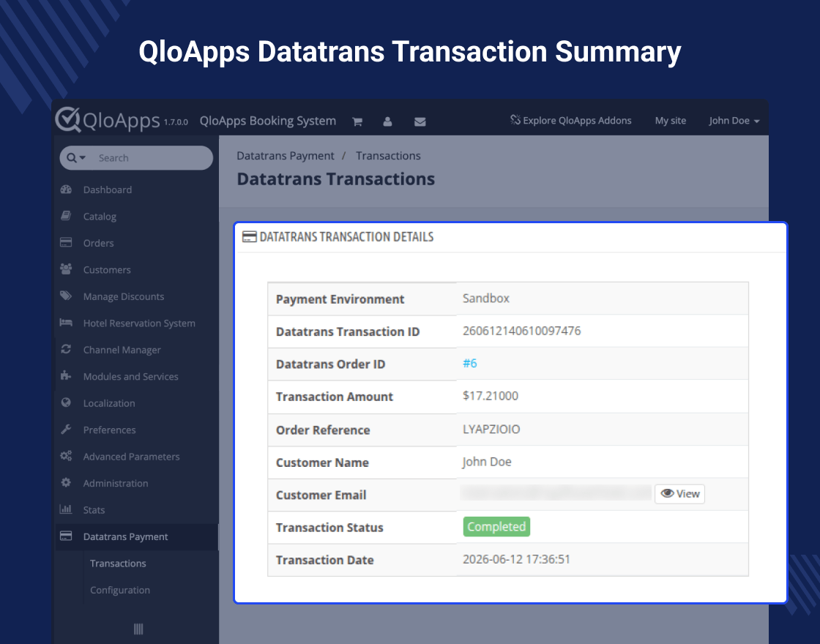Select Datatrans Payment menu item
820x644 pixels.
coord(125,537)
